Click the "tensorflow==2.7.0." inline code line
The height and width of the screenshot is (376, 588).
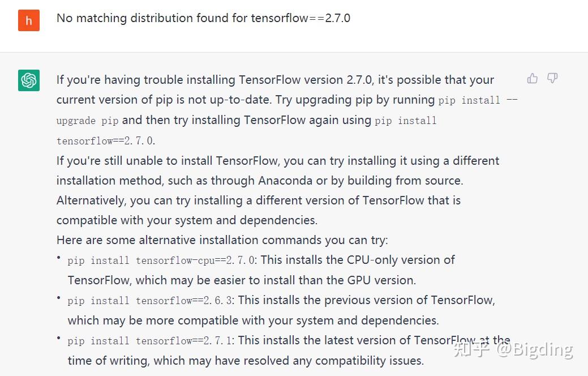tap(105, 141)
